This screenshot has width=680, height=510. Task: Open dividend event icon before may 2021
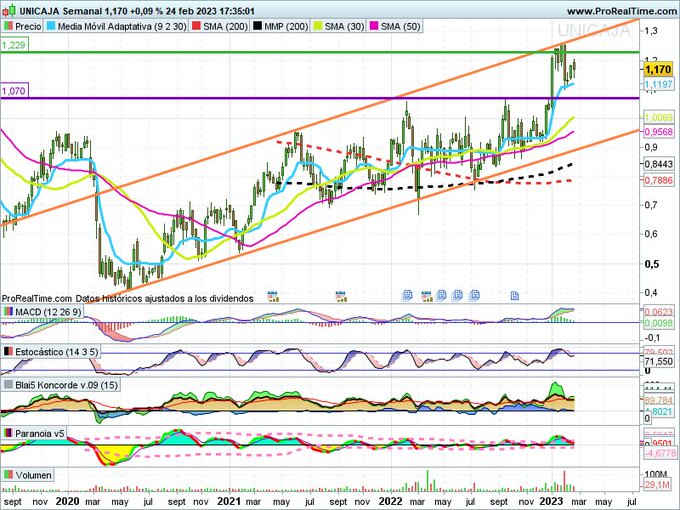coord(273,296)
